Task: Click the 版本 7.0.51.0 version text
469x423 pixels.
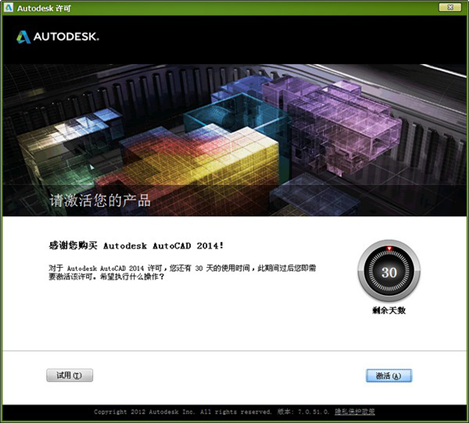Action: 303,412
